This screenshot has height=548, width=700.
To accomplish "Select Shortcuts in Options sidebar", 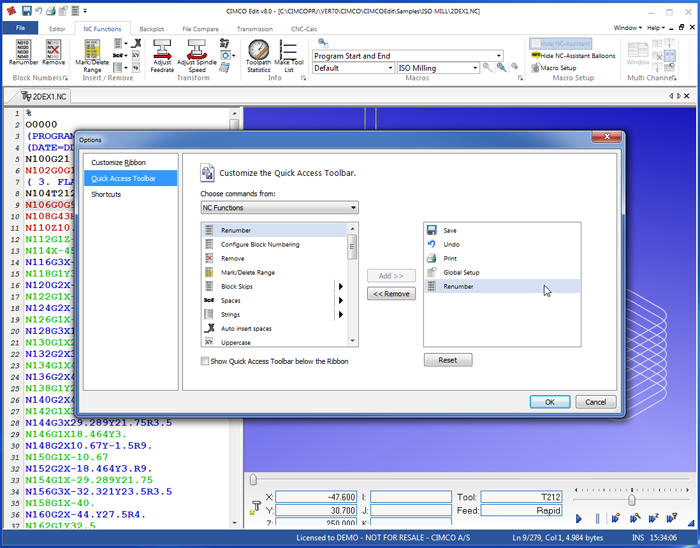I will (130, 194).
